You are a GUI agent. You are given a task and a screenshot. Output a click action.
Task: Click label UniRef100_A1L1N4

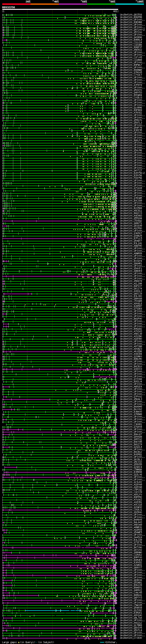[131, 284]
